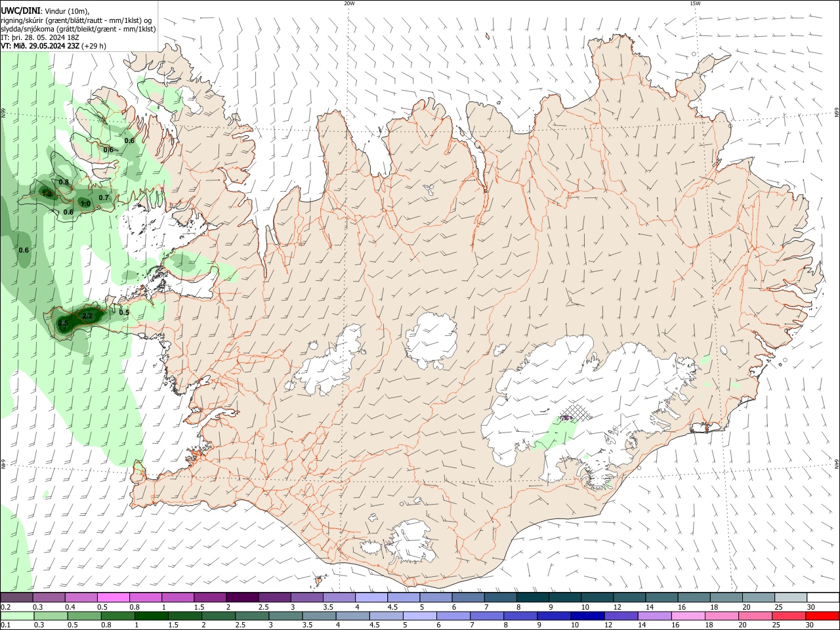This screenshot has height=630, width=840.
Task: Click the cross-hatched area on Vatnajökull glacier
Action: (576, 412)
